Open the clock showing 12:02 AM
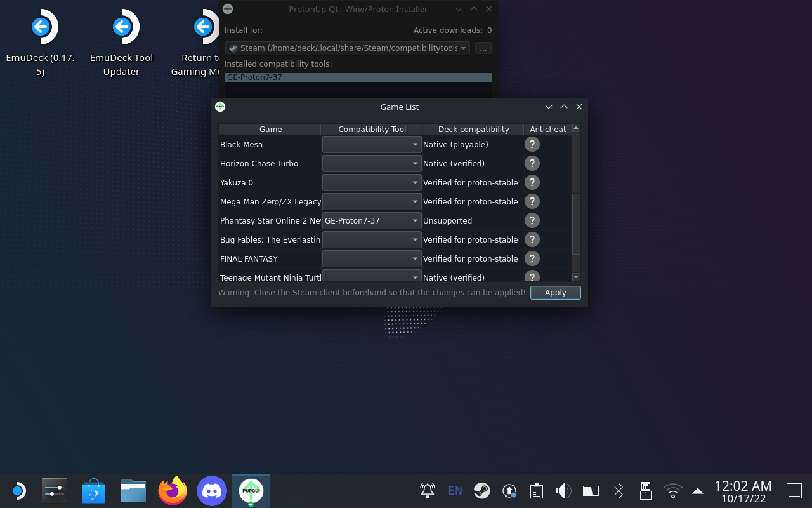Viewport: 812px width, 508px height. click(x=743, y=491)
